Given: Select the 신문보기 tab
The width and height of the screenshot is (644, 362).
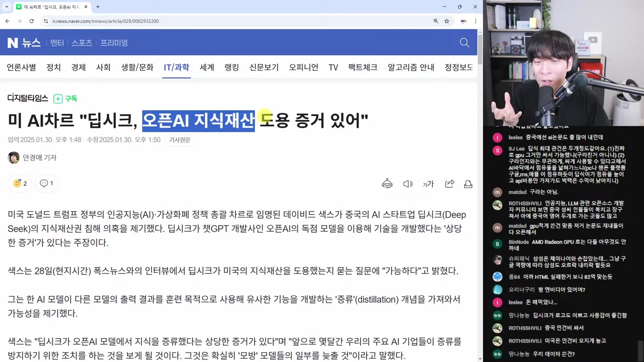Looking at the screenshot, I should click(264, 68).
